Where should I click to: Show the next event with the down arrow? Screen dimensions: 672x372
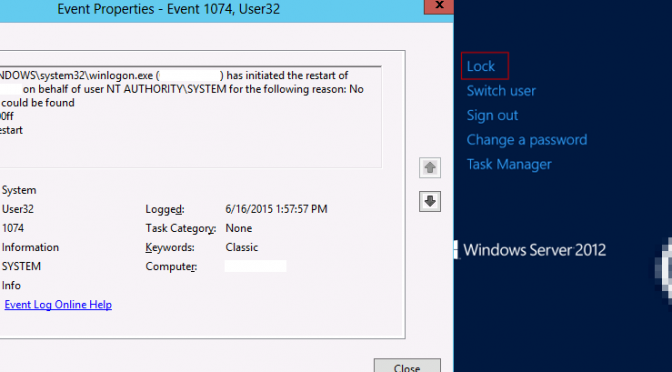(430, 201)
